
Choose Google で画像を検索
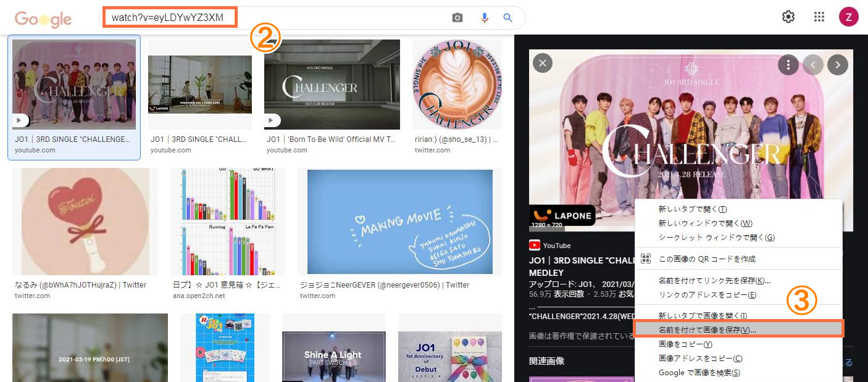tap(738, 372)
